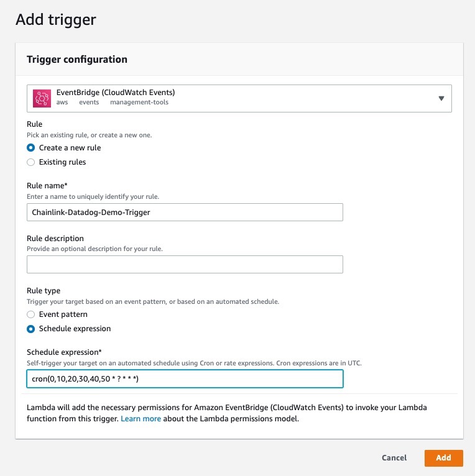Focus the Rule description text box
Viewport: 475px width, 476px height.
[185, 265]
